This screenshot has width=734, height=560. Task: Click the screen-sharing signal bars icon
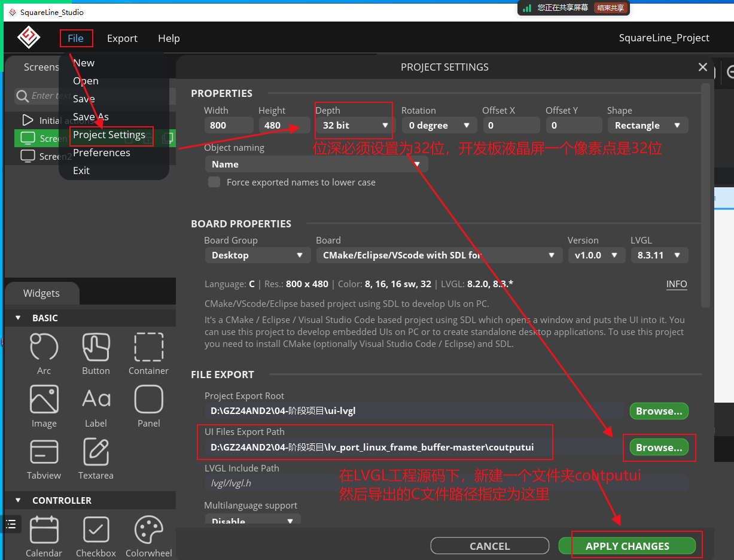527,8
